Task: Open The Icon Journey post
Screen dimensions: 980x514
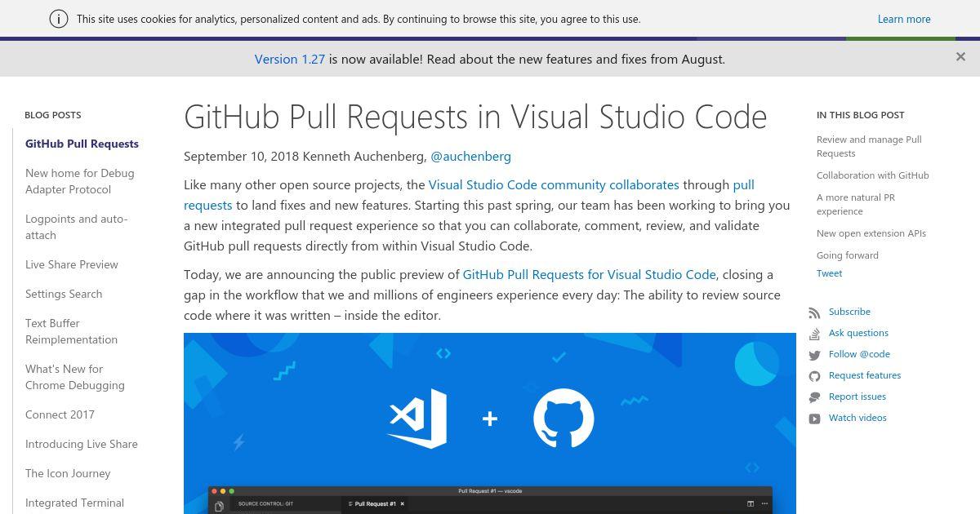Action: click(x=68, y=473)
